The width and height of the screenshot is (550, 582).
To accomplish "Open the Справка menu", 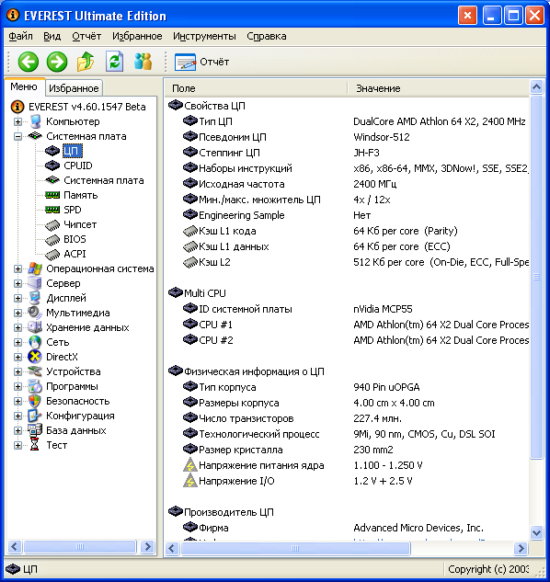I will pos(266,36).
